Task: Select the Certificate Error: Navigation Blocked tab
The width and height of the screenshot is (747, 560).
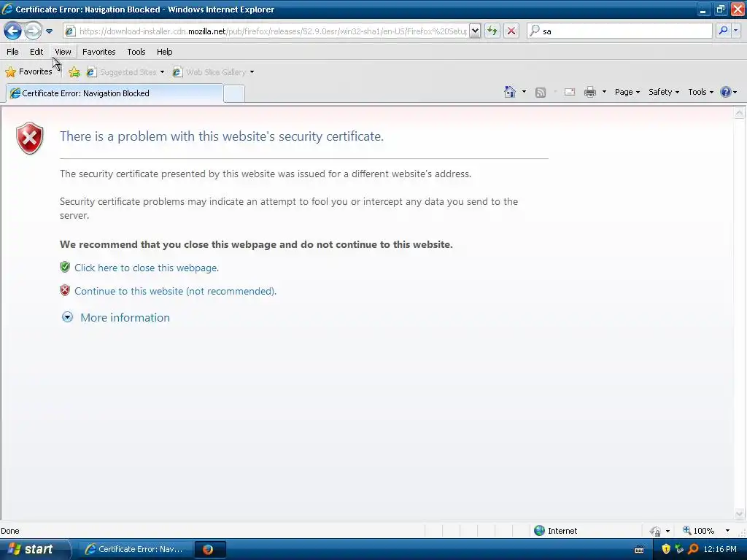Action: (115, 93)
